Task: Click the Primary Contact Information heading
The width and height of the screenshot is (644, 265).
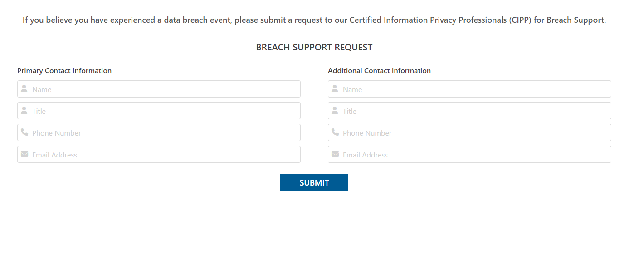Action: pyautogui.click(x=64, y=70)
